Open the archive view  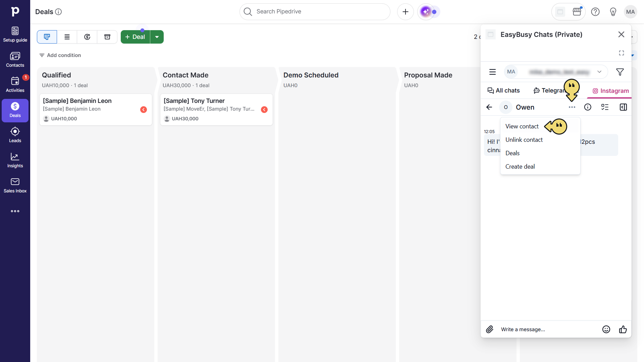(107, 37)
